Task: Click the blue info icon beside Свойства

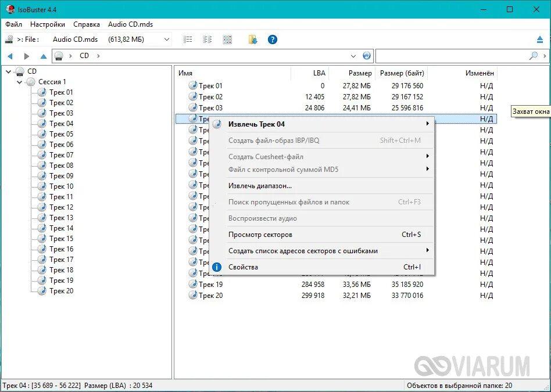Action: click(217, 267)
